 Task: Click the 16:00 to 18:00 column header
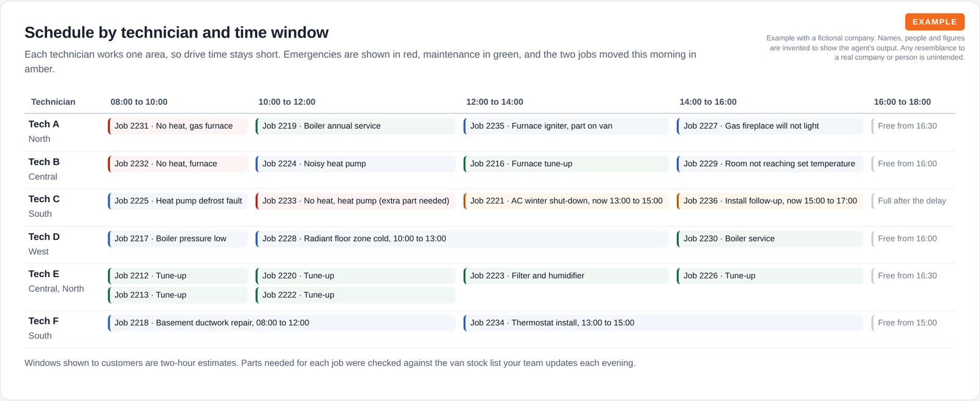902,102
